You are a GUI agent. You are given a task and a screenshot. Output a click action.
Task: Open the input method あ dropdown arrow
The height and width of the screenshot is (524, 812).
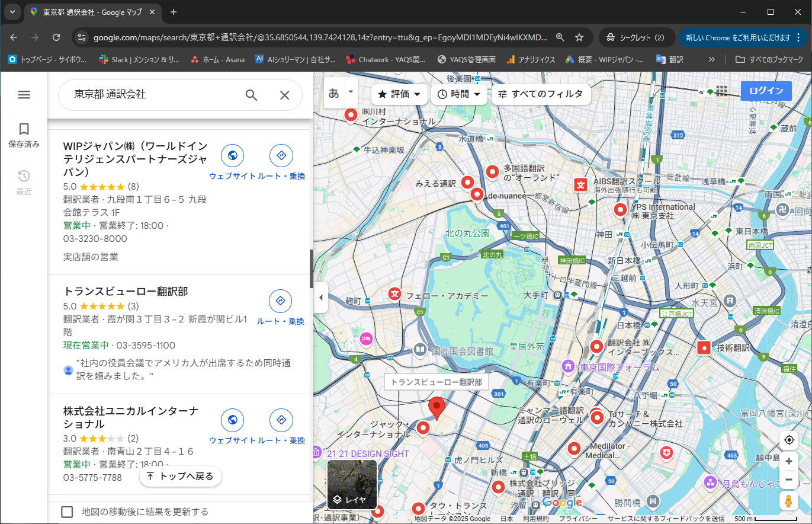pyautogui.click(x=351, y=92)
